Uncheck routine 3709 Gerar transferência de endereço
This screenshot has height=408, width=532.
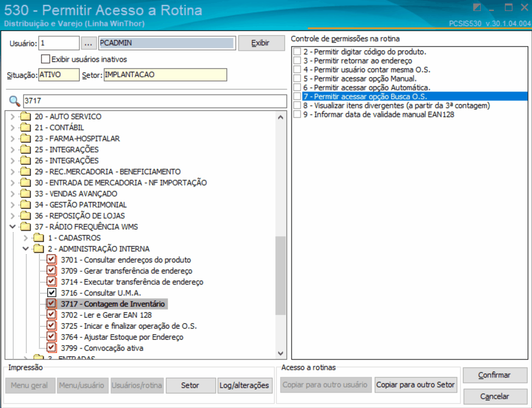tap(51, 271)
